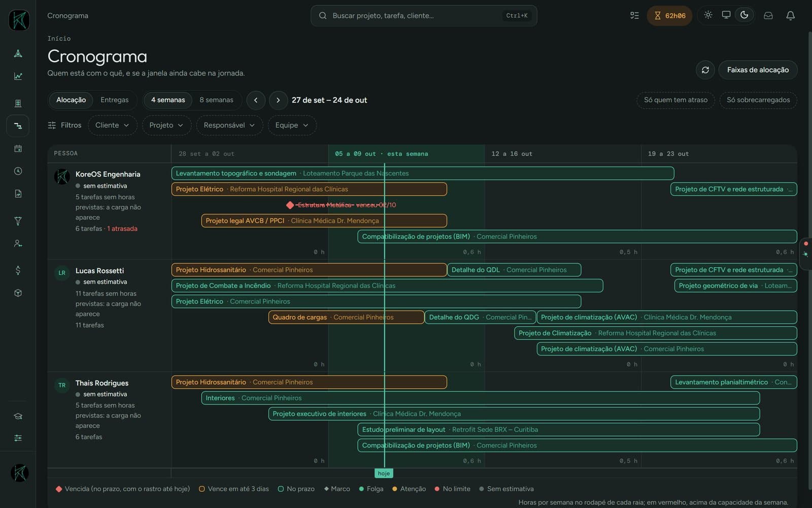Click the overdue 'Estrutura Metálica' diamond marker
The height and width of the screenshot is (508, 812).
tap(290, 205)
